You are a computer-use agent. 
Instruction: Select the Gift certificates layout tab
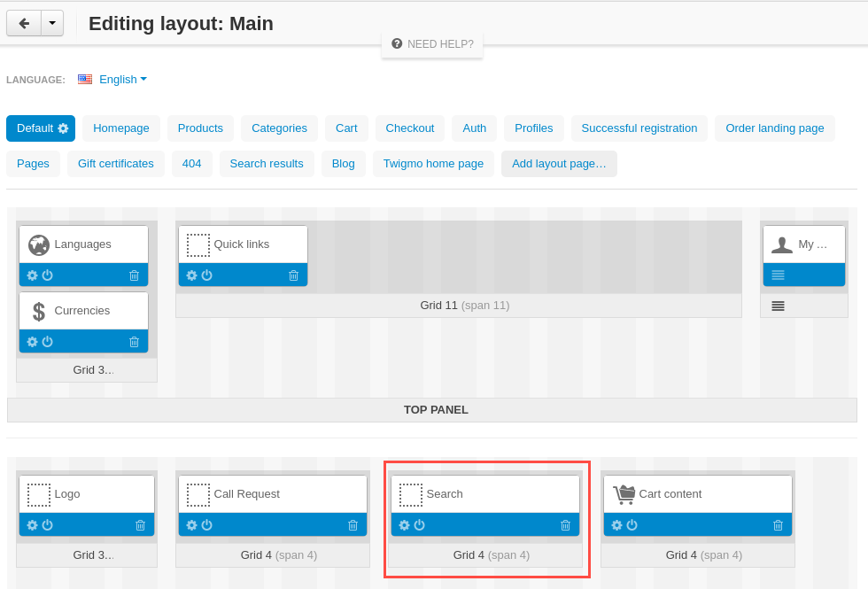pyautogui.click(x=116, y=164)
